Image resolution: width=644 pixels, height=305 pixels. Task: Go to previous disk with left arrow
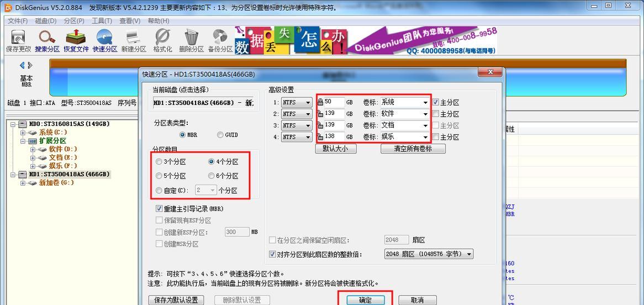click(x=22, y=65)
